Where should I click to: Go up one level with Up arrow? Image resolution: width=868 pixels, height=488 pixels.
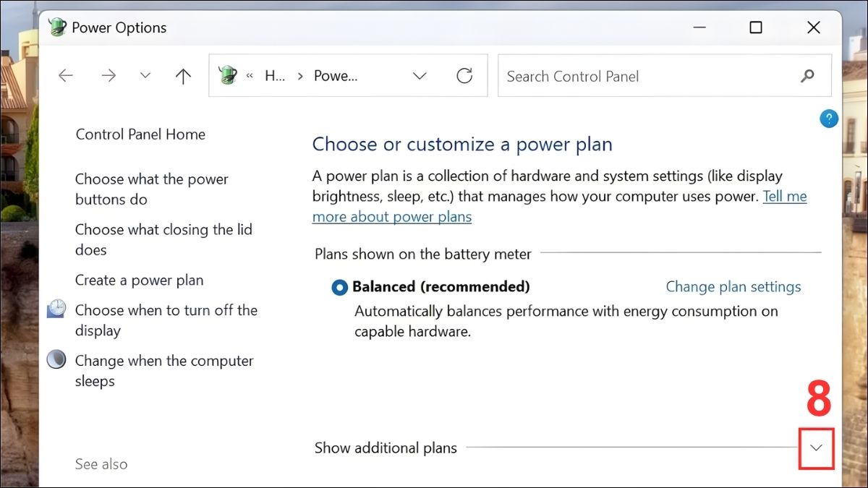pyautogui.click(x=183, y=76)
